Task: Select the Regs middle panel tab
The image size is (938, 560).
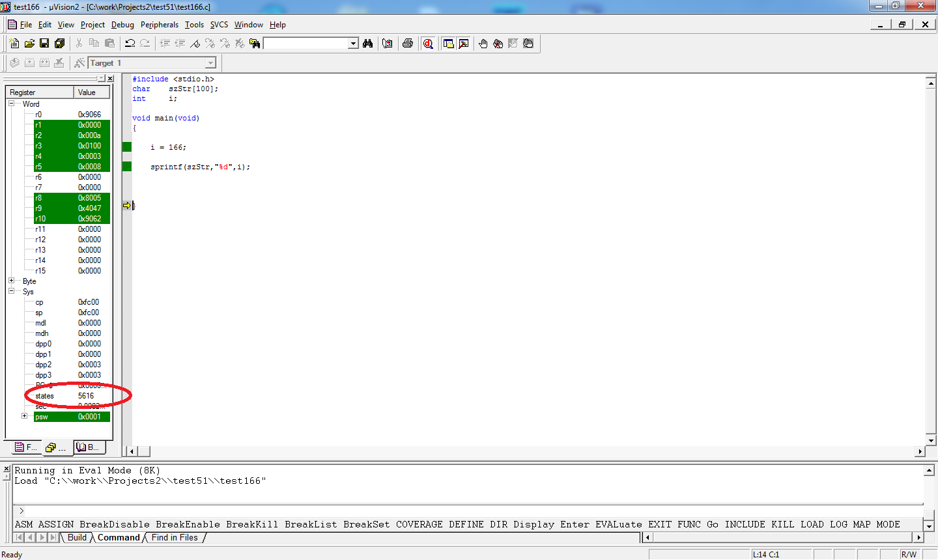Action: [57, 447]
